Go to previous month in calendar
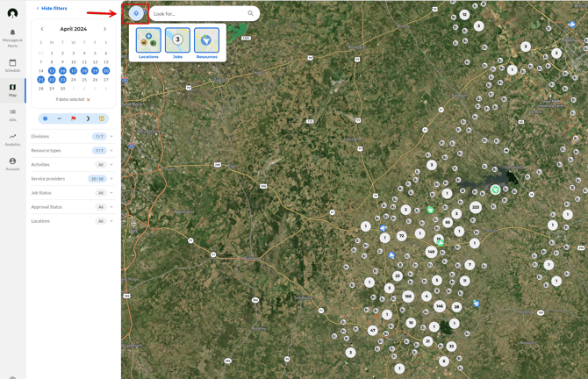Screen dimensions: 588x379 pyautogui.click(x=42, y=29)
